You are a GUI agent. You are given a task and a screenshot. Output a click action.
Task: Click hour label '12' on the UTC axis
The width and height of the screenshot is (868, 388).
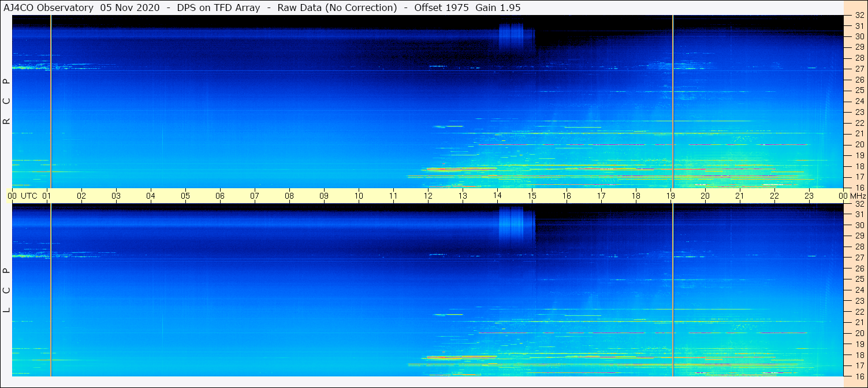pyautogui.click(x=428, y=196)
